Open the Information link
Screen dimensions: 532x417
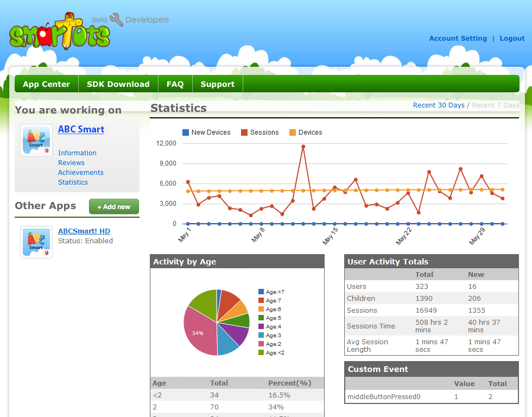coord(77,153)
